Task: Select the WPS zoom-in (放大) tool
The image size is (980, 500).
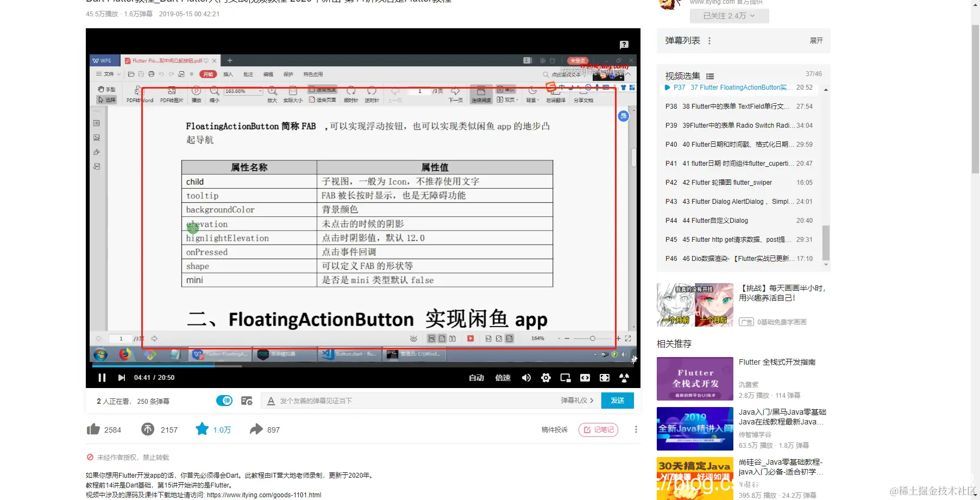Action: (272, 94)
